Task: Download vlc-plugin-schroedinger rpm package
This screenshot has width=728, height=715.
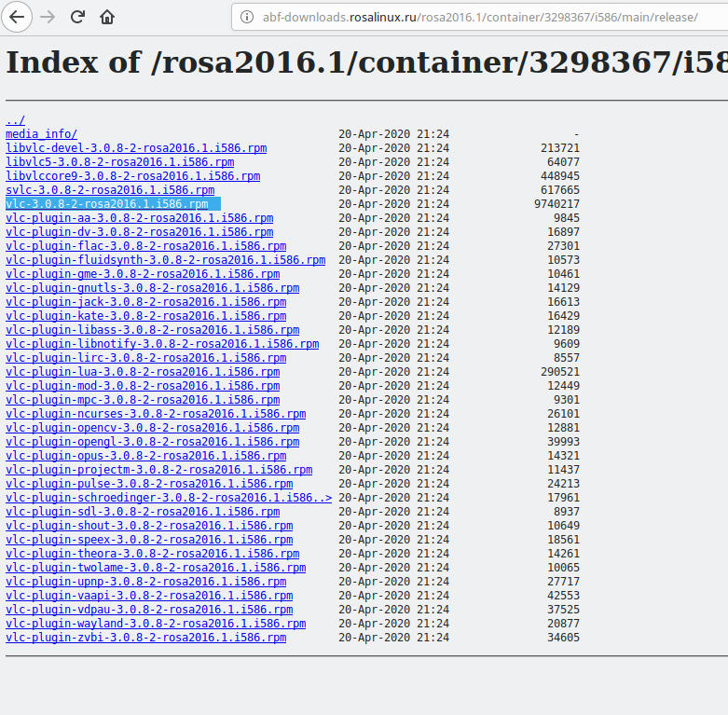Action: click(x=169, y=497)
